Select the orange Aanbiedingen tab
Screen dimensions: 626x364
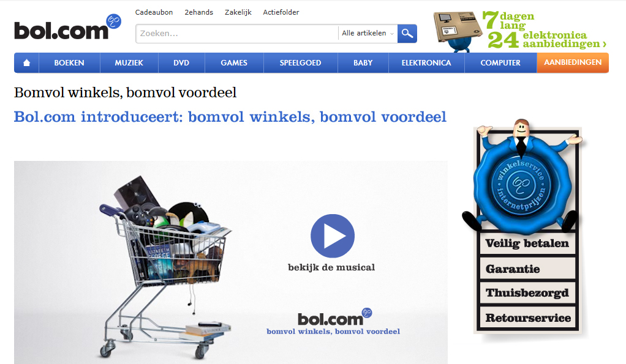coord(573,62)
